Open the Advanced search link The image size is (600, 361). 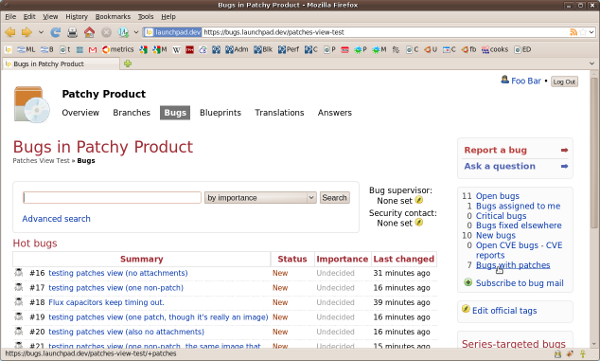[56, 219]
